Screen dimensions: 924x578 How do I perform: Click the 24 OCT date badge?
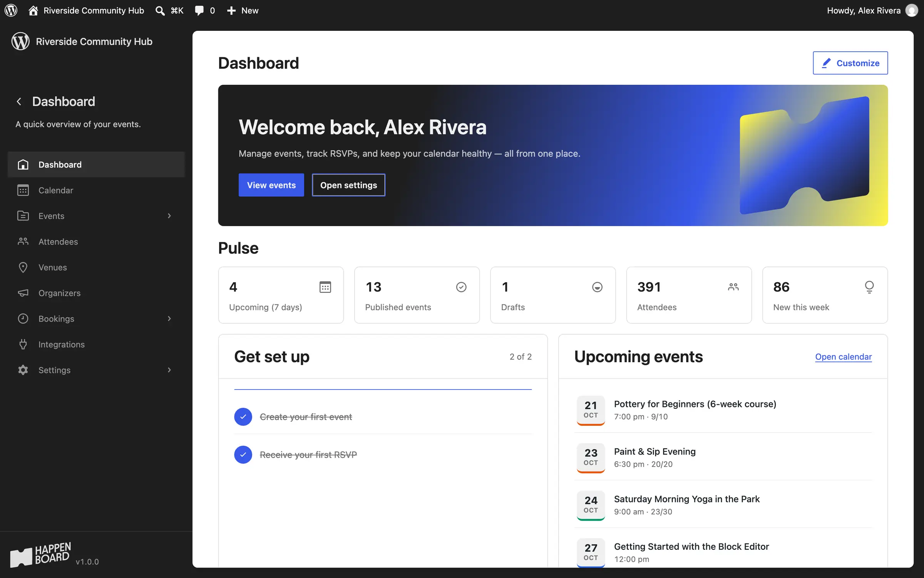pyautogui.click(x=591, y=505)
